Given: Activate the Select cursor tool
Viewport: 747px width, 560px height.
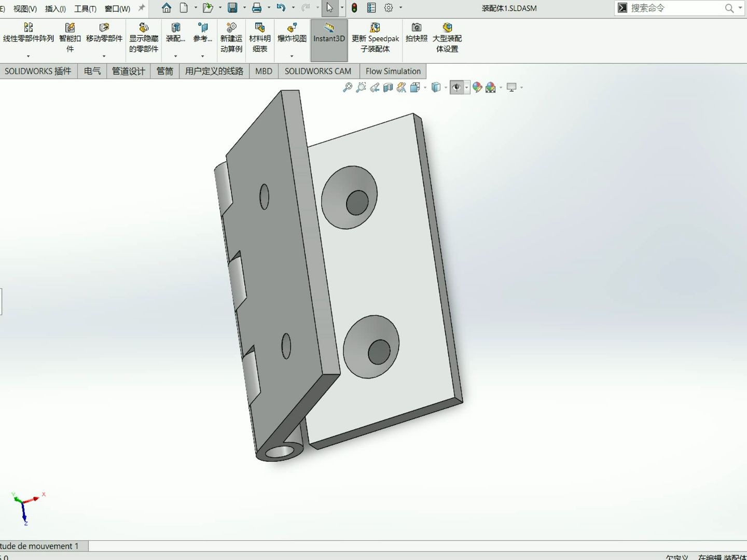Looking at the screenshot, I should pos(329,8).
